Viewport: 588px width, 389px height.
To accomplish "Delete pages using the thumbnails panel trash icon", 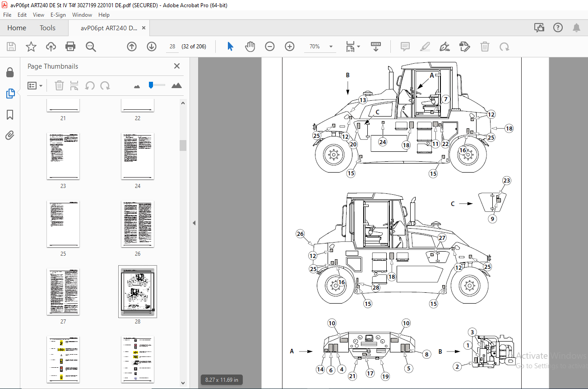I will (x=59, y=85).
